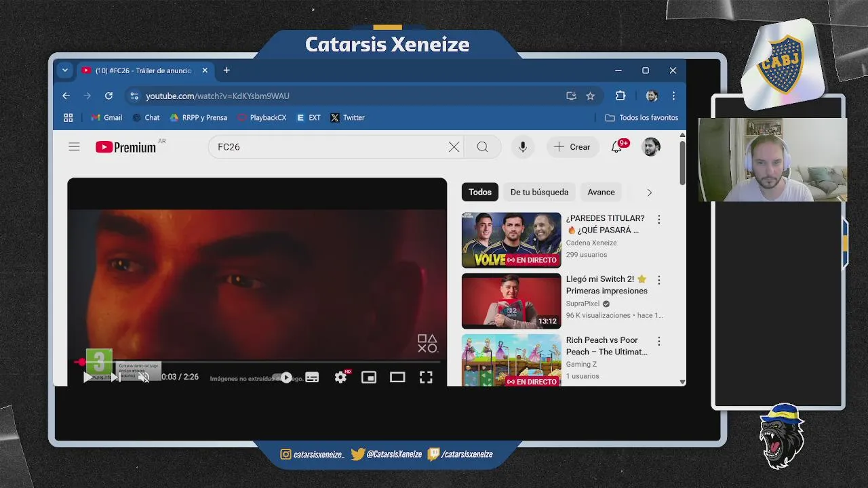
Task: Open the ¿PAREDES TITULAR? live video thumbnail
Action: (x=511, y=240)
